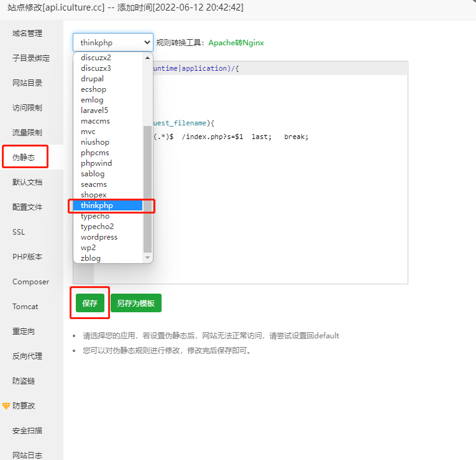
Task: Choose wp2 from the template list
Action: pyautogui.click(x=108, y=248)
